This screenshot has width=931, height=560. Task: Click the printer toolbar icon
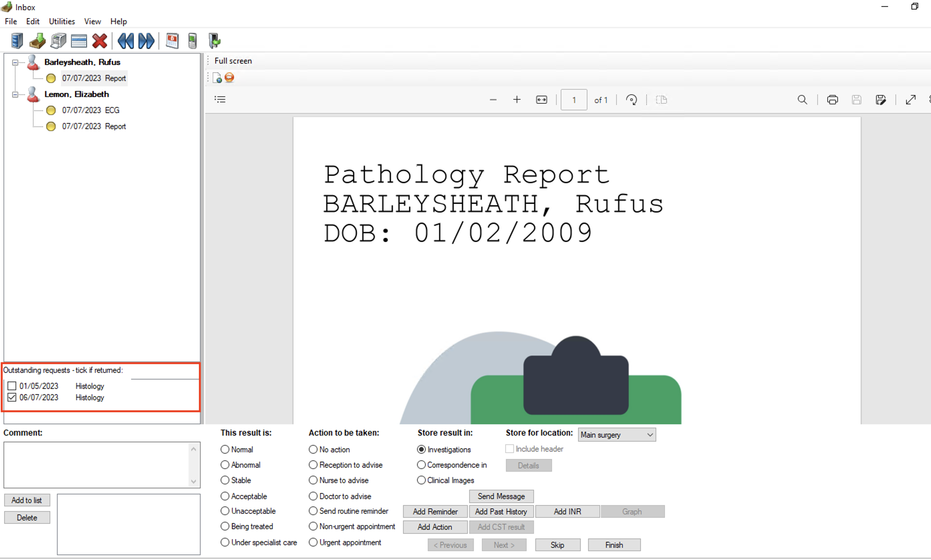click(58, 41)
